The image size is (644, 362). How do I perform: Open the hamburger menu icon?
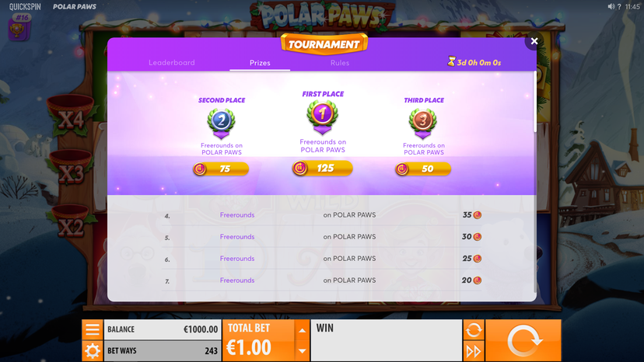(93, 329)
